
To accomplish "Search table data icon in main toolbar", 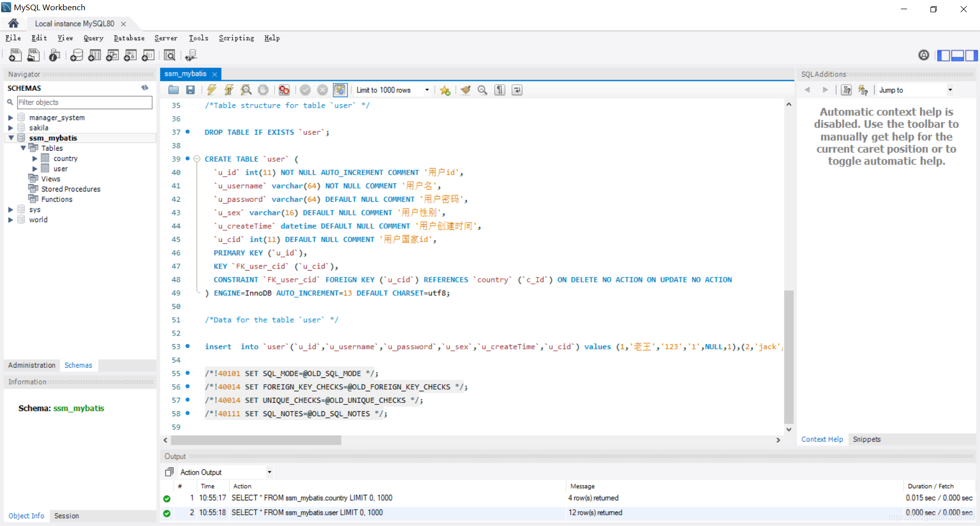I will (169, 55).
